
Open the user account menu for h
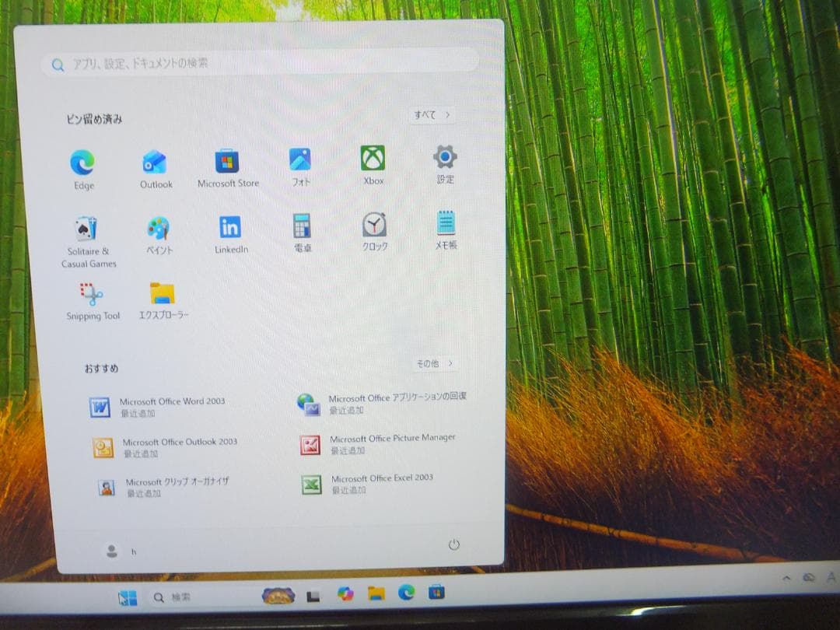coord(119,551)
